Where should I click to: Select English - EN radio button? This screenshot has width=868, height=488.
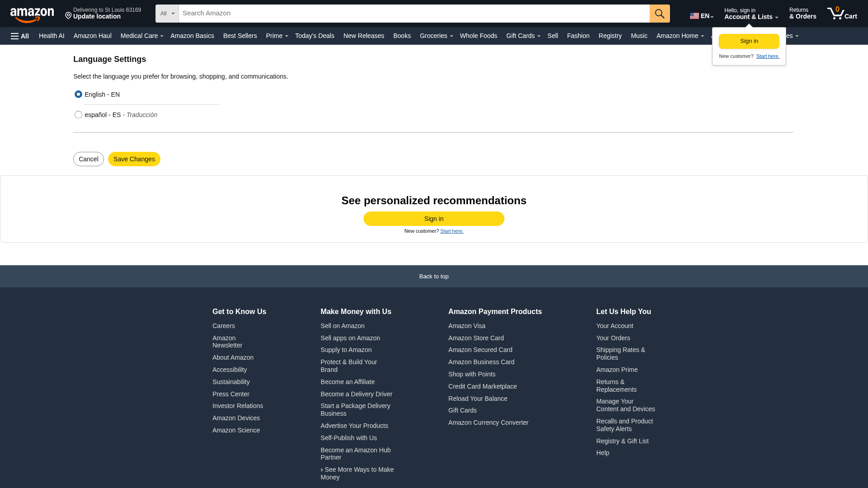tap(78, 94)
